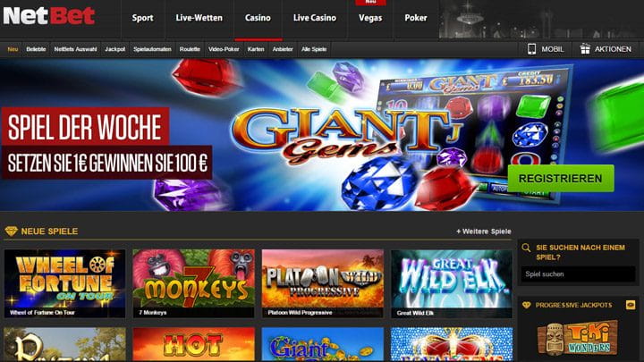The width and height of the screenshot is (644, 362).
Task: Select the Spielautomaten category
Action: point(152,49)
